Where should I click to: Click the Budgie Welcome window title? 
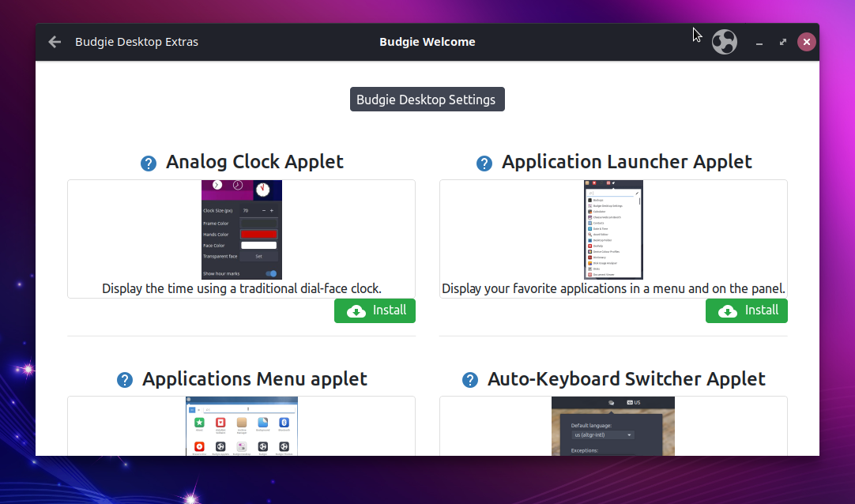point(427,42)
